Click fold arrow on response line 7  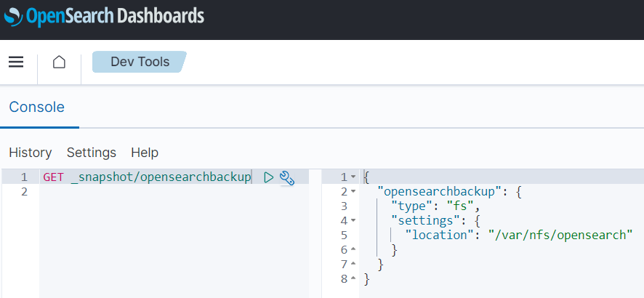pyautogui.click(x=353, y=265)
